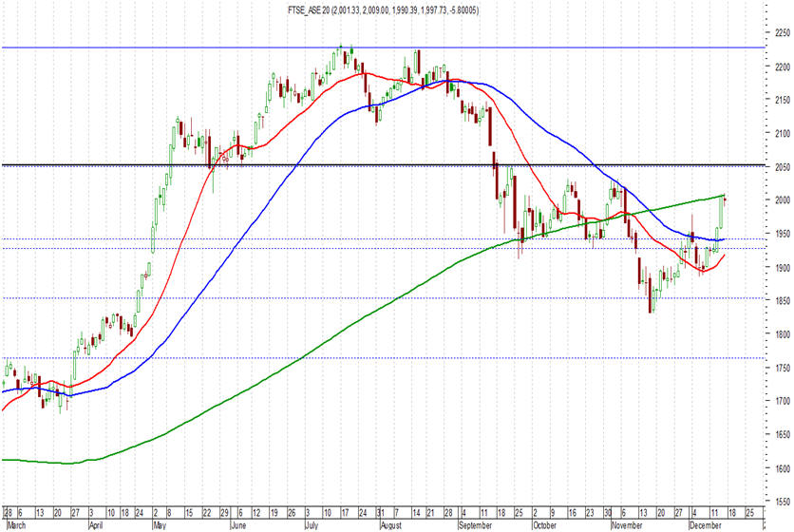
Task: Select the 2250 price axis label
Action: coord(782,33)
